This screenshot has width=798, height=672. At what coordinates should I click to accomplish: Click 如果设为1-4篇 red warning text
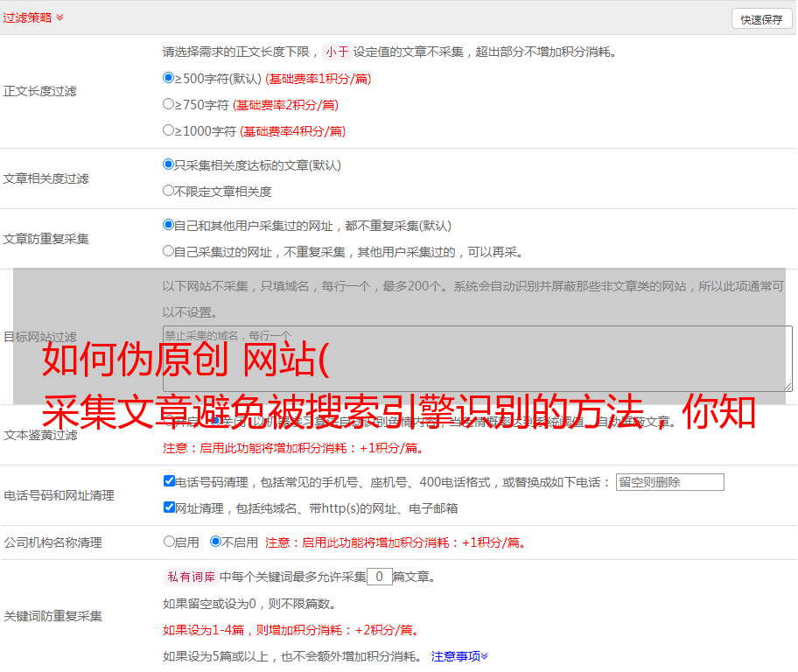point(291,630)
